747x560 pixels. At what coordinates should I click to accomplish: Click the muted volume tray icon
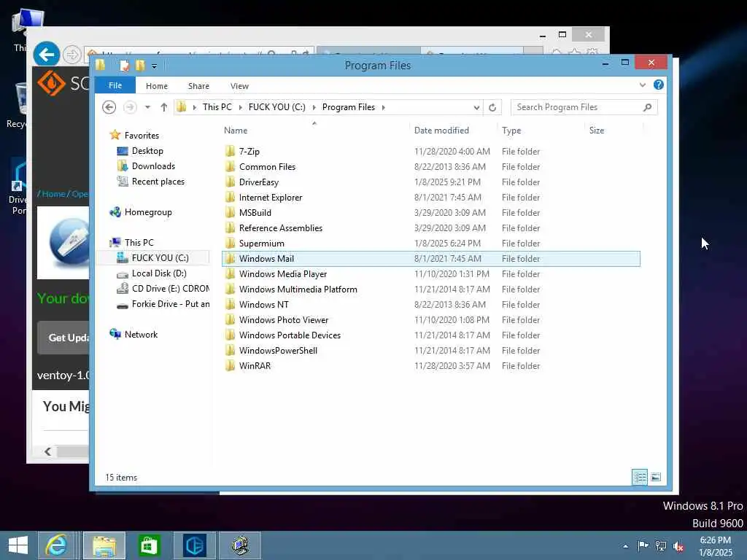[x=678, y=546]
